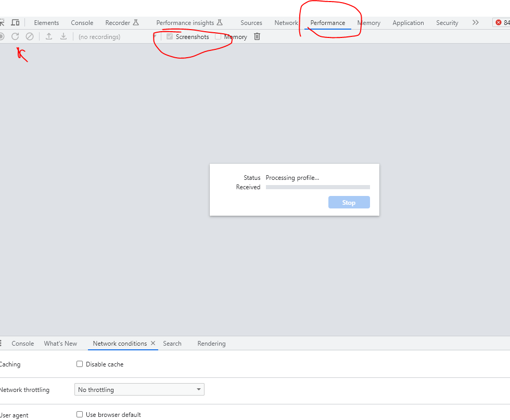
Task: Click the load profile upload icon
Action: tap(49, 36)
